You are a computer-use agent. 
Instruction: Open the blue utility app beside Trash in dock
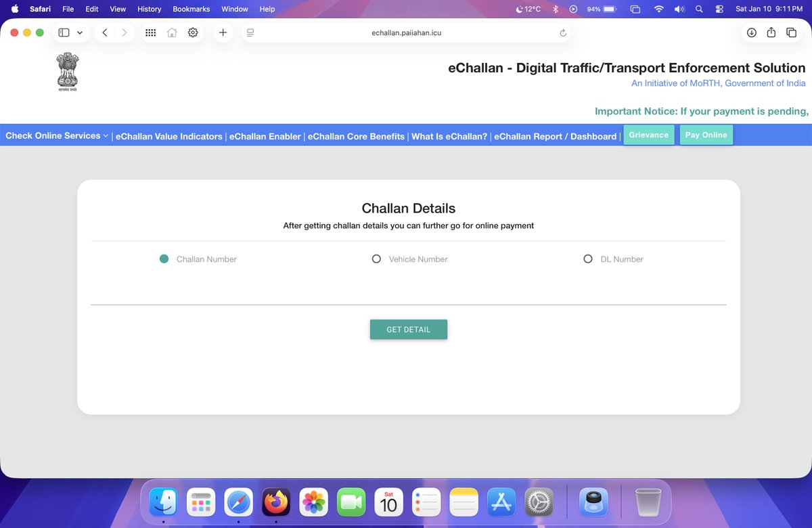point(593,502)
